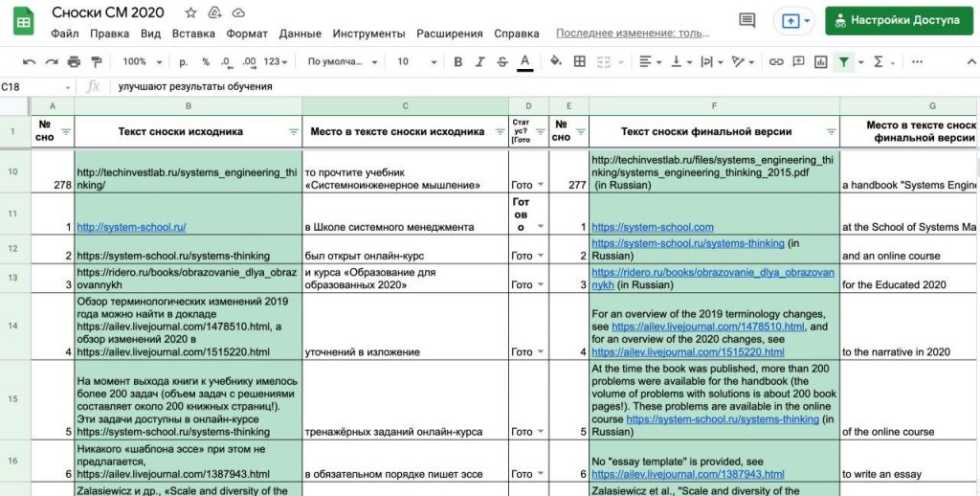This screenshot has height=496, width=980.
Task: Open the borders tool
Action: click(579, 61)
